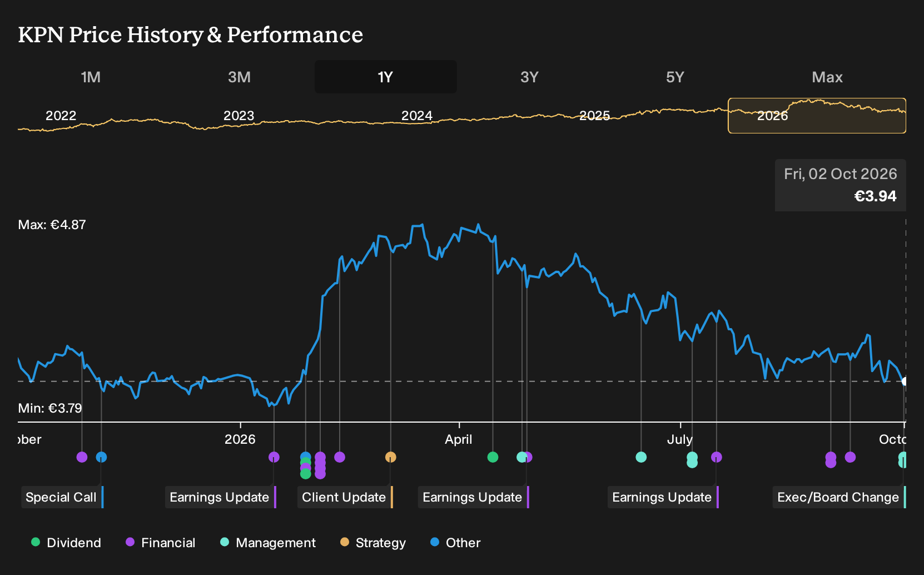The width and height of the screenshot is (924, 575).
Task: Click the white current-price point on chart
Action: (905, 381)
